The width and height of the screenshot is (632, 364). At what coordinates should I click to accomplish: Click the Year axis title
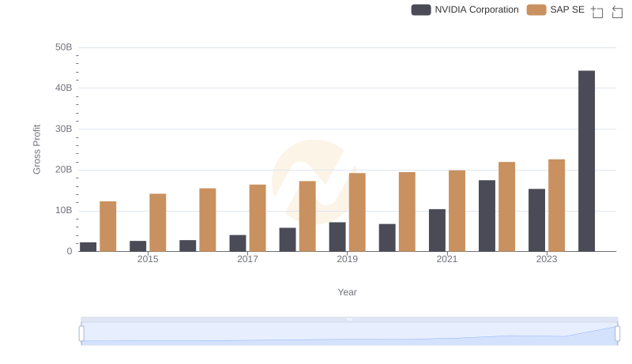347,292
